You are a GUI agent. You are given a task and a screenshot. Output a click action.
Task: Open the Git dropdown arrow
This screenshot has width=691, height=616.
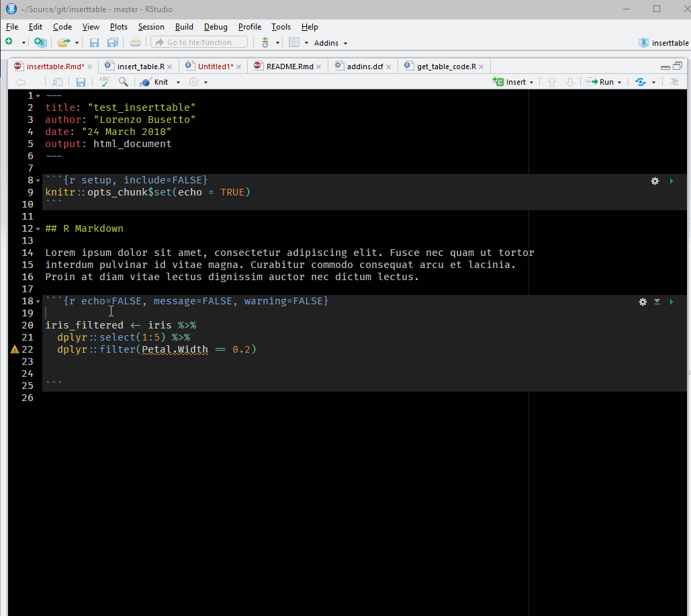pyautogui.click(x=277, y=43)
